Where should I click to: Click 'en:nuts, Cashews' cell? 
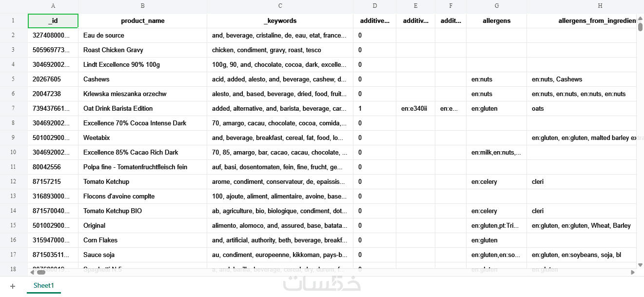tap(582, 79)
